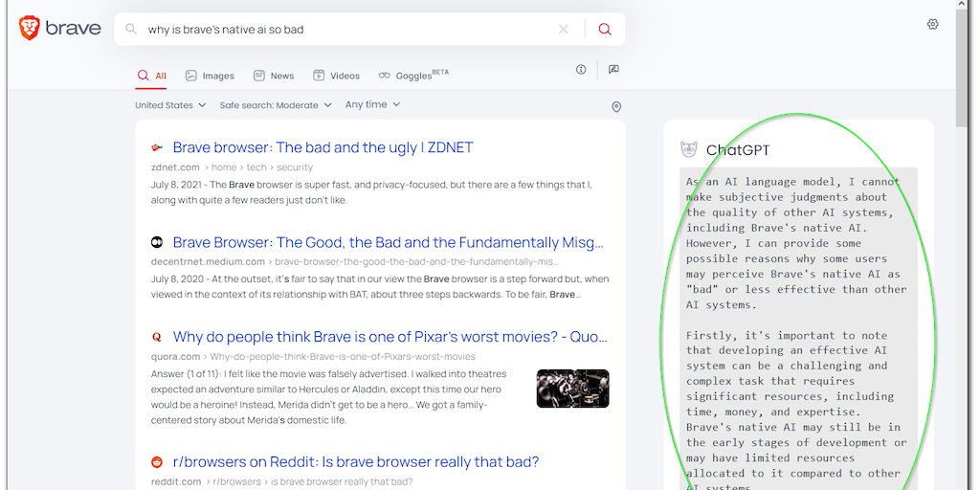Click the location pin icon
Image resolution: width=980 pixels, height=490 pixels.
click(x=616, y=107)
